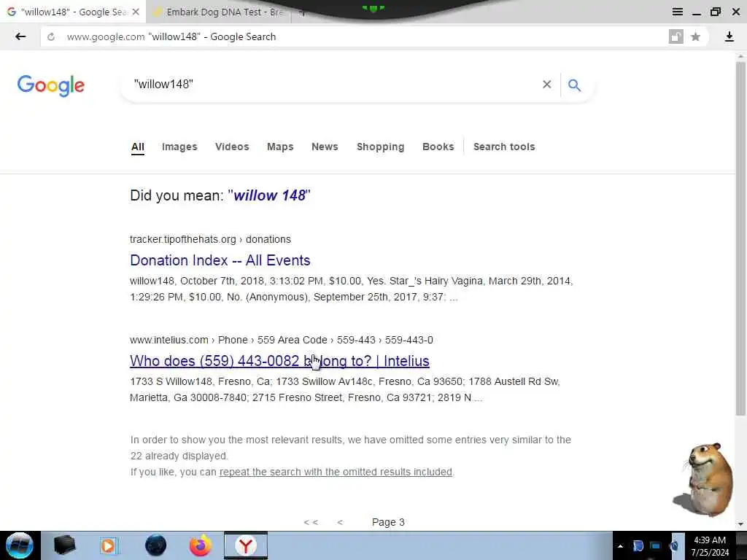Image resolution: width=747 pixels, height=560 pixels.
Task: Open the Intelius phone lookup result
Action: [279, 362]
